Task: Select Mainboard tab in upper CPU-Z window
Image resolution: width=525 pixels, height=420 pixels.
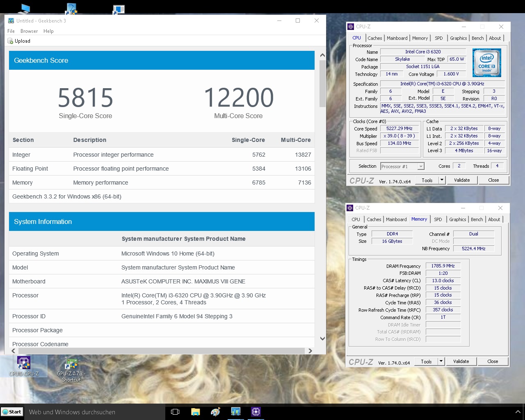Action: coord(397,38)
